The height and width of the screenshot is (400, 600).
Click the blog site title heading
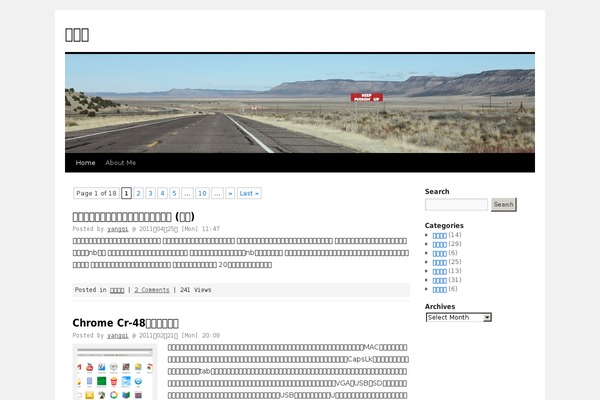[x=77, y=35]
